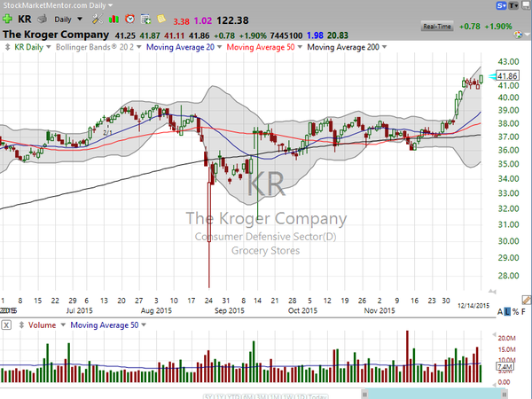Click the color palette icon

(x=518, y=35)
